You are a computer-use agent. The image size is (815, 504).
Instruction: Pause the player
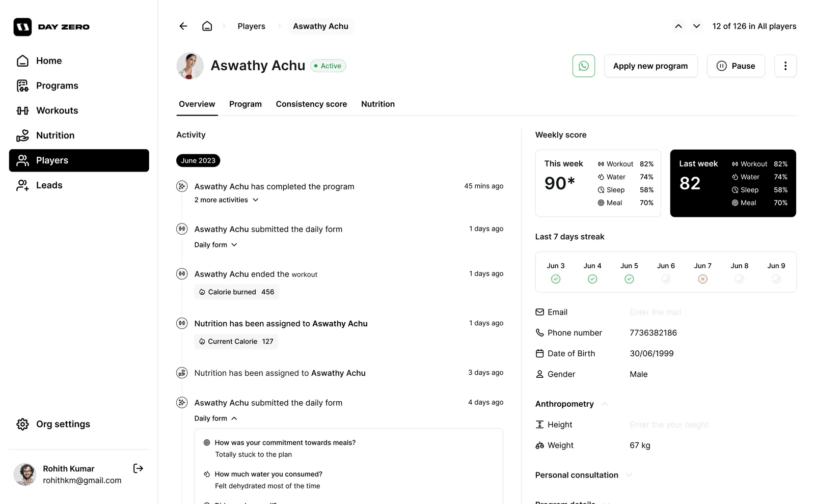pyautogui.click(x=736, y=66)
